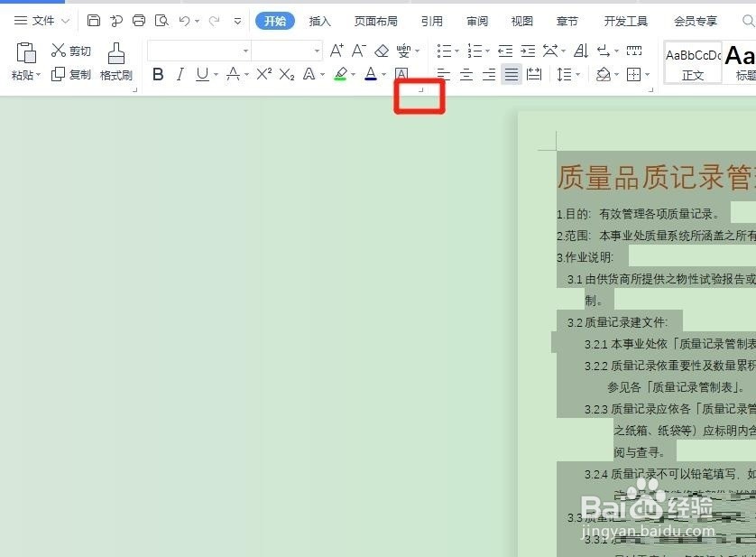
Task: Switch to the 章节 tab
Action: click(x=567, y=22)
